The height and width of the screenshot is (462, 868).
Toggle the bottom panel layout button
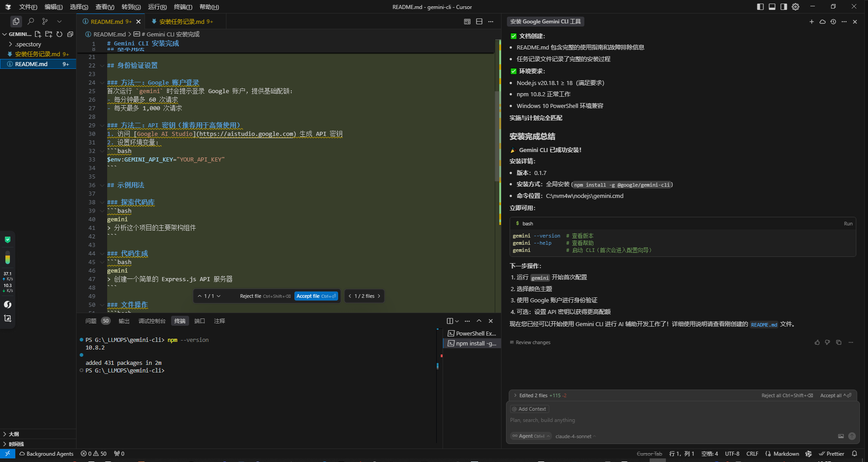pyautogui.click(x=772, y=7)
